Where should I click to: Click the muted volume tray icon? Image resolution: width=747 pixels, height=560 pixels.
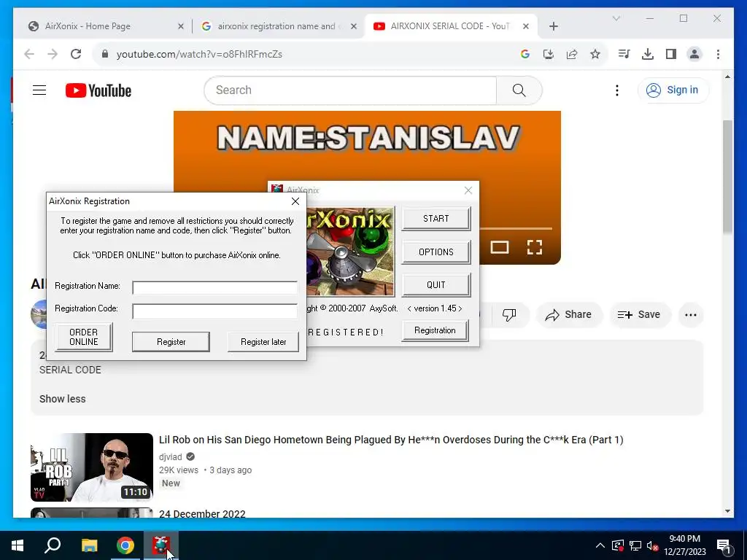click(653, 545)
